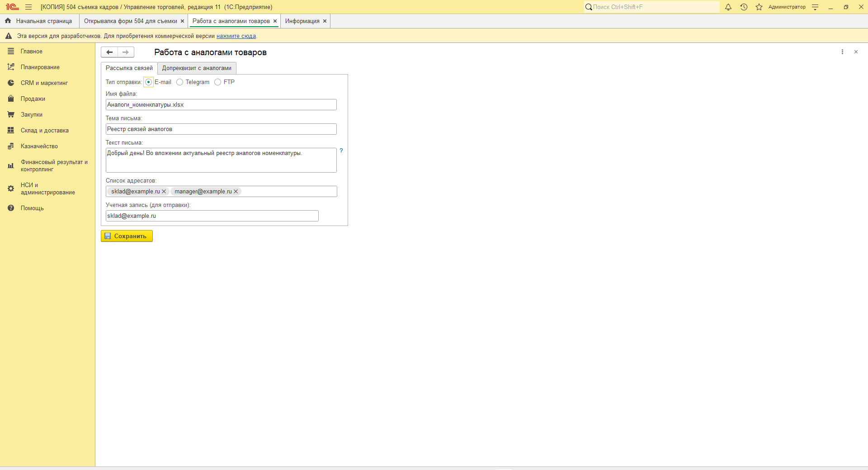Click the Учетная запись input field
Screen dimensions: 868x470
(x=212, y=216)
